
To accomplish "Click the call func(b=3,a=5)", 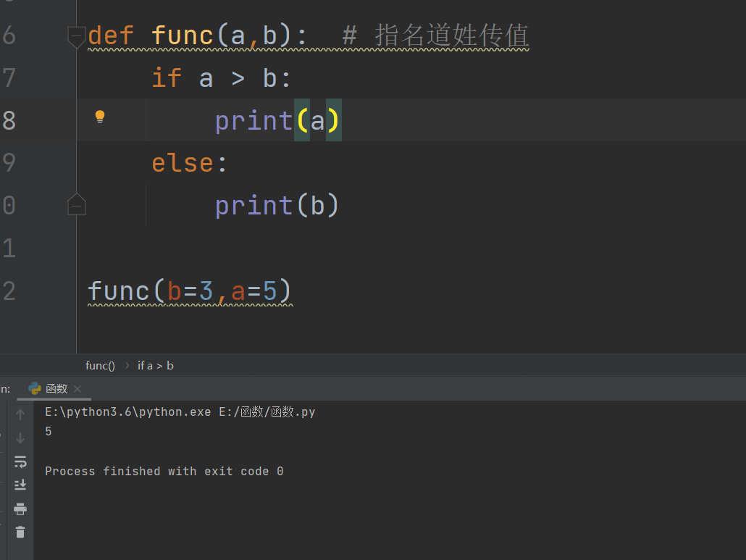I will point(190,291).
